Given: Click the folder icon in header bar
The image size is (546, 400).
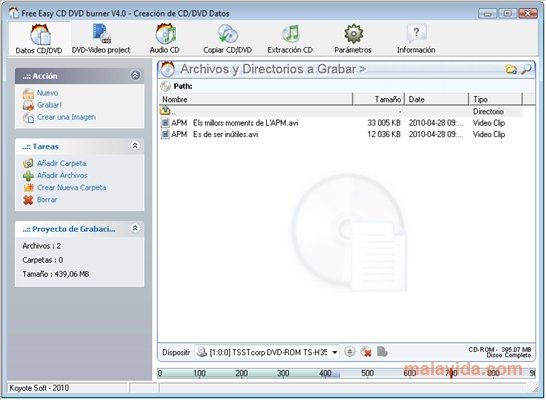Looking at the screenshot, I should pos(511,69).
